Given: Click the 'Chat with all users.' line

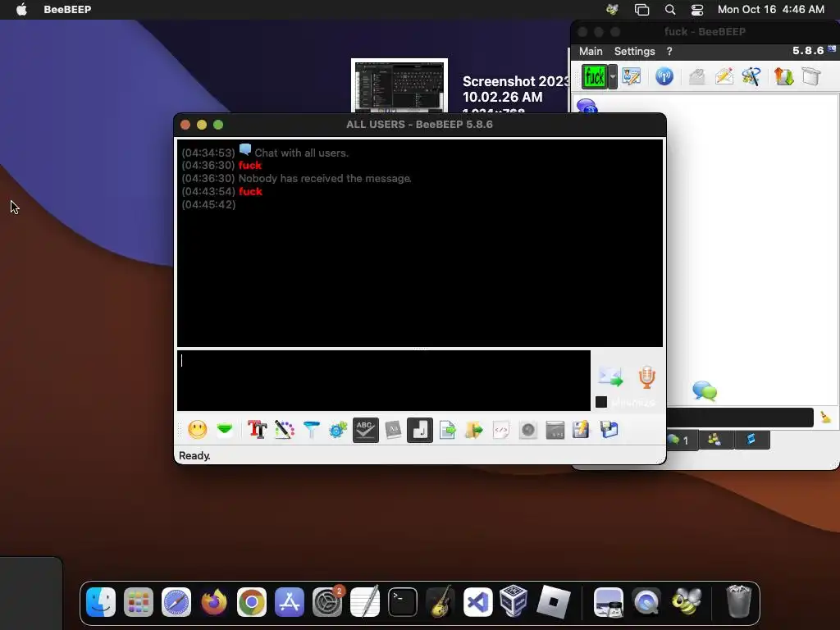Looking at the screenshot, I should coord(301,153).
